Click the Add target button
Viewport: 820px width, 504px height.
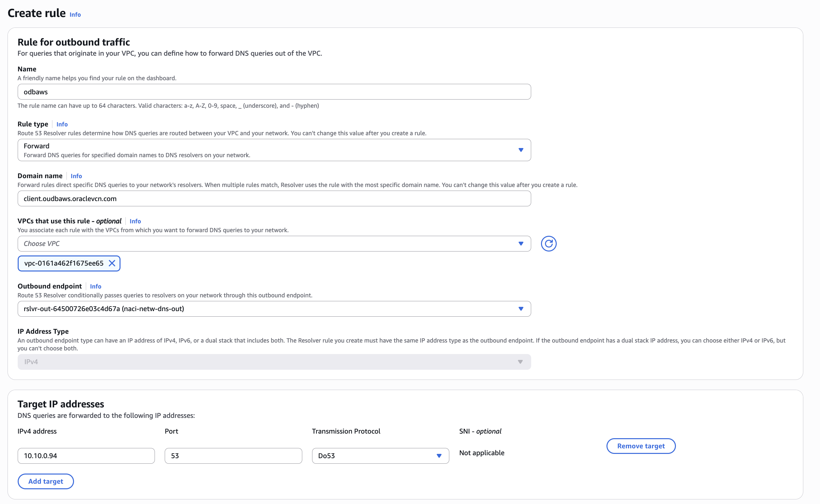click(46, 481)
